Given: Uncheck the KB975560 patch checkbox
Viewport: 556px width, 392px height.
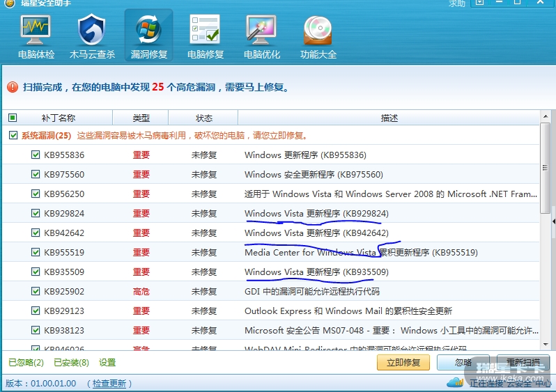Looking at the screenshot, I should (x=36, y=174).
